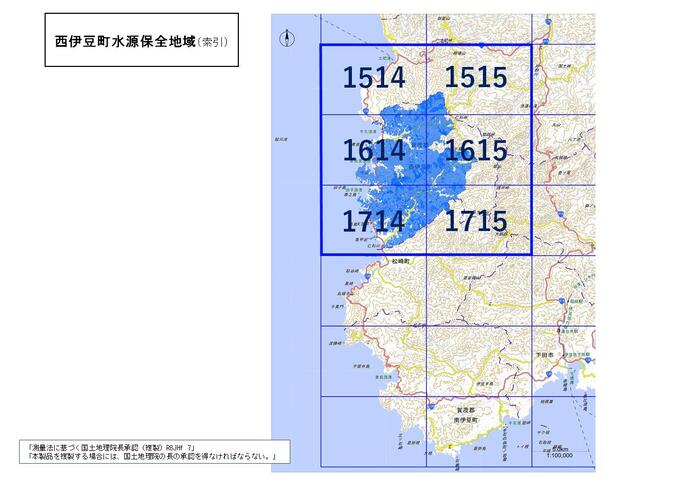690x478 pixels.
Task: Click the 1:100,000 scale text
Action: tap(559, 456)
